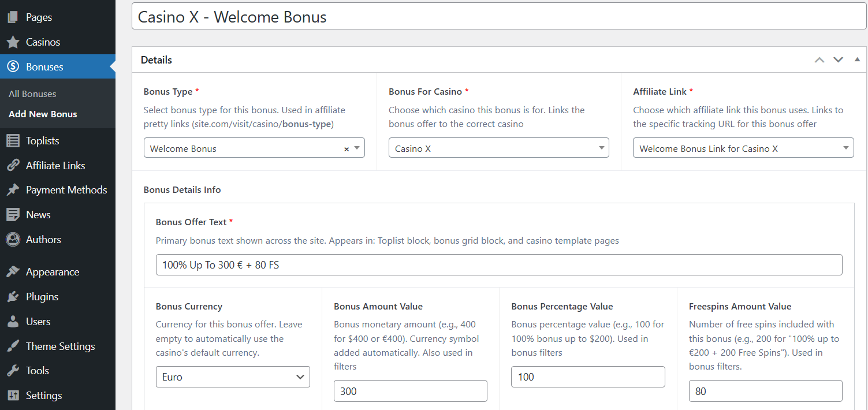This screenshot has height=410, width=868.
Task: Open the Bonus Currency Euro select
Action: pyautogui.click(x=233, y=377)
